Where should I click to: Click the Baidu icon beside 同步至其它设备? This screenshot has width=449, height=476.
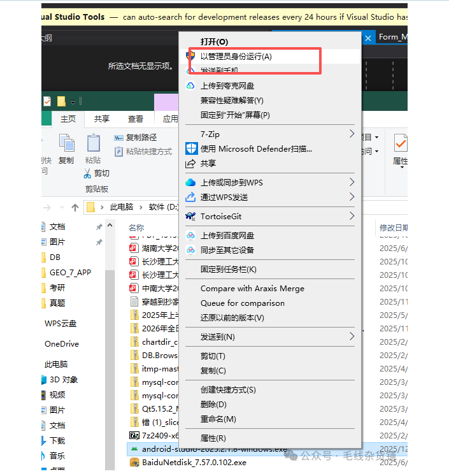tap(190, 250)
